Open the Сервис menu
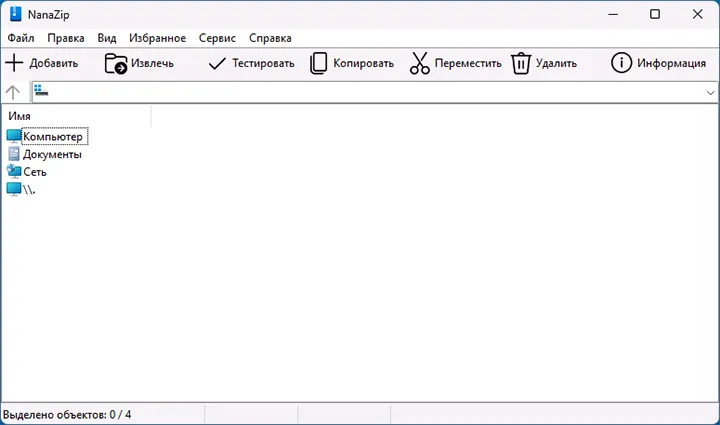 tap(217, 38)
